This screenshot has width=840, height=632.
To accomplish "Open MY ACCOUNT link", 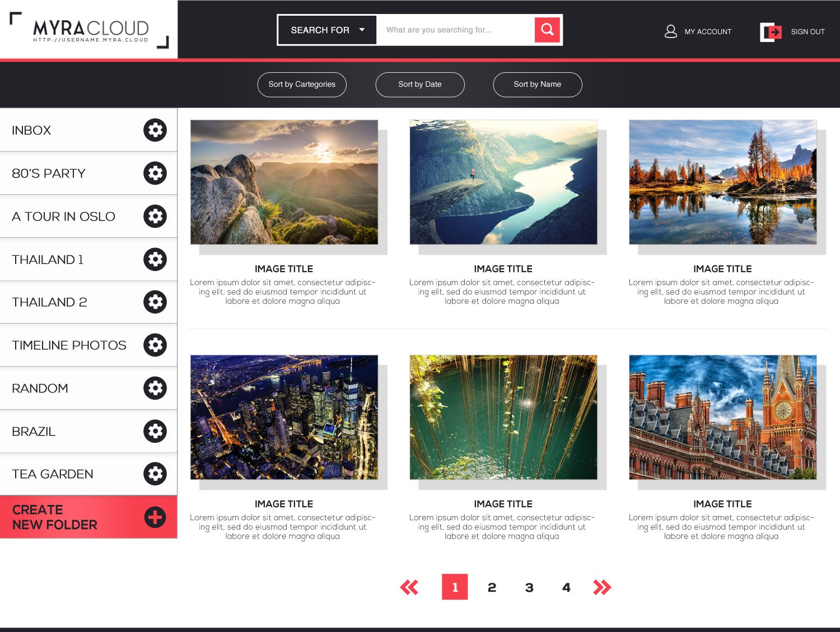I will 708,32.
